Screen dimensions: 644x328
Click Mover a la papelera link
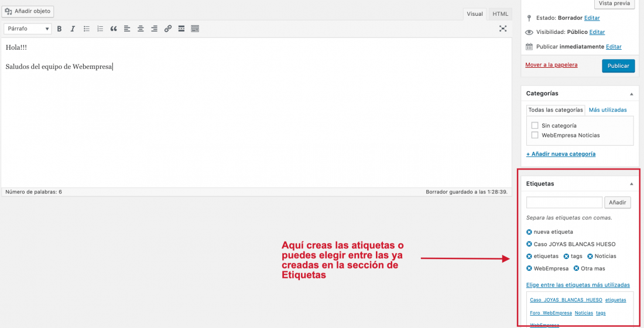click(551, 65)
